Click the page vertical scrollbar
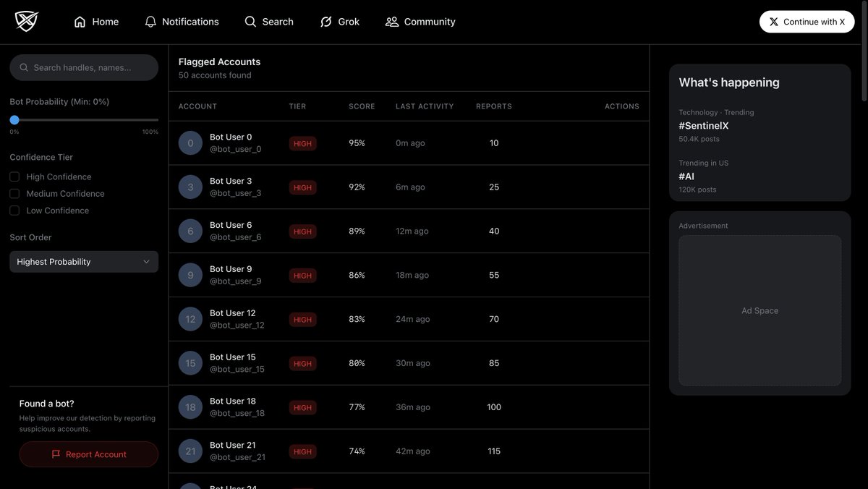 click(864, 51)
